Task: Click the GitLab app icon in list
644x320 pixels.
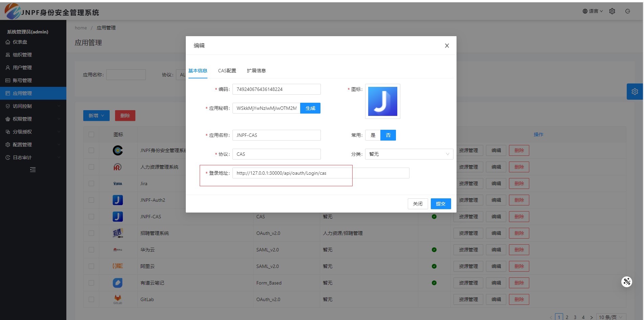Action: tap(117, 299)
